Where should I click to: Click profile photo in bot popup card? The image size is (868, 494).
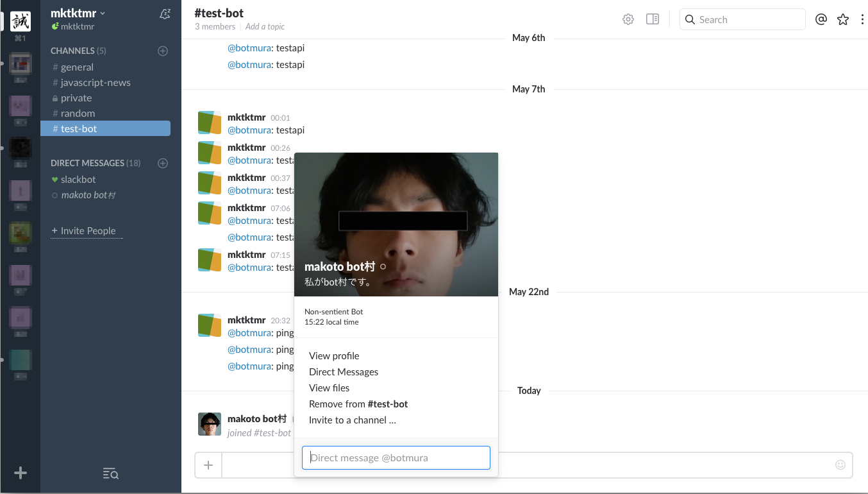tap(396, 225)
